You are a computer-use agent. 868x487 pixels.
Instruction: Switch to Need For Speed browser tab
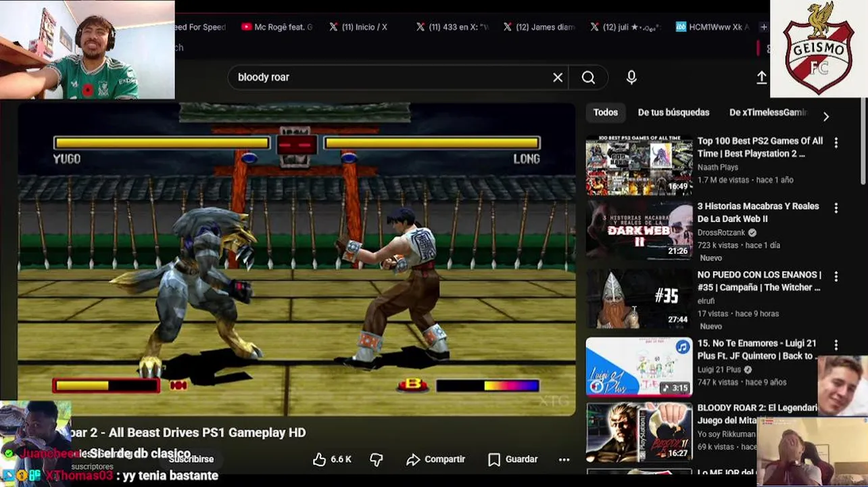click(x=201, y=27)
